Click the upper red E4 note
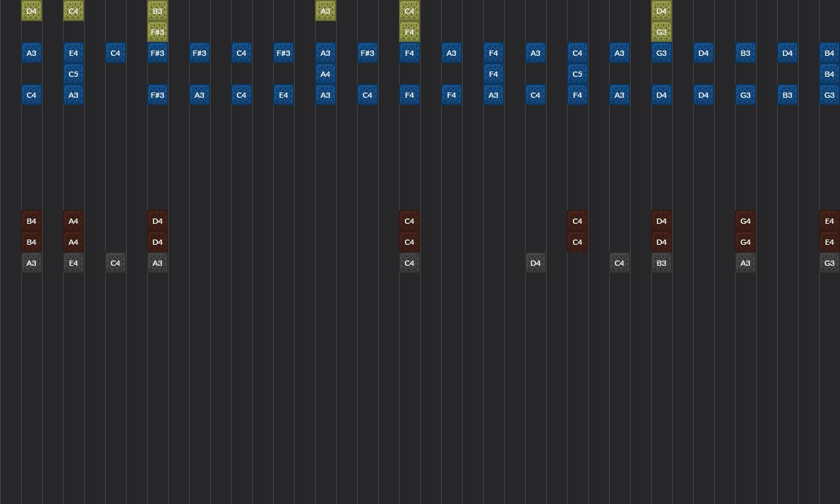840x504 pixels. (x=829, y=221)
